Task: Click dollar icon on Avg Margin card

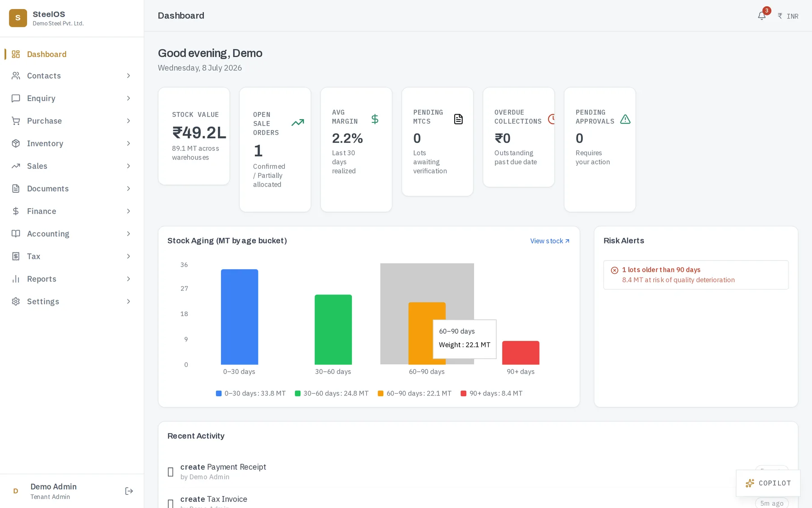Action: tap(375, 119)
